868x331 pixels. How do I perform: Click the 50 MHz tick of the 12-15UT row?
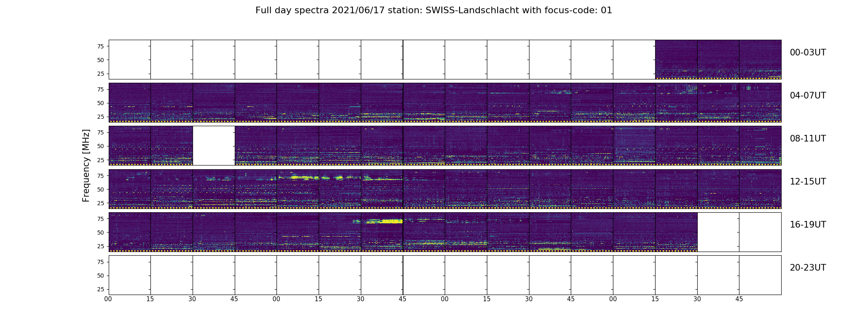pos(100,189)
